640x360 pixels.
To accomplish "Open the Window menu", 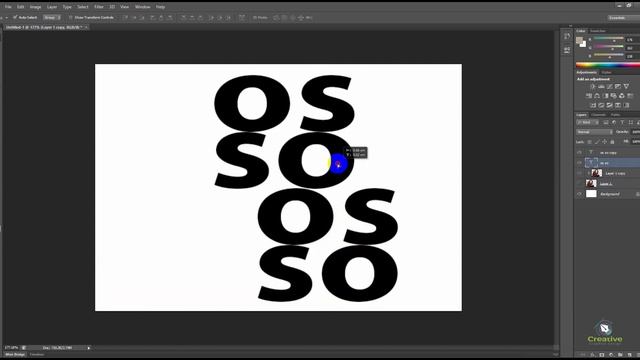I will coord(142,7).
